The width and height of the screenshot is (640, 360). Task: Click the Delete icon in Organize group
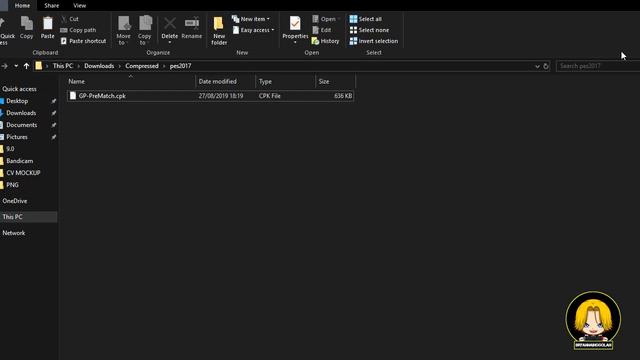(170, 24)
